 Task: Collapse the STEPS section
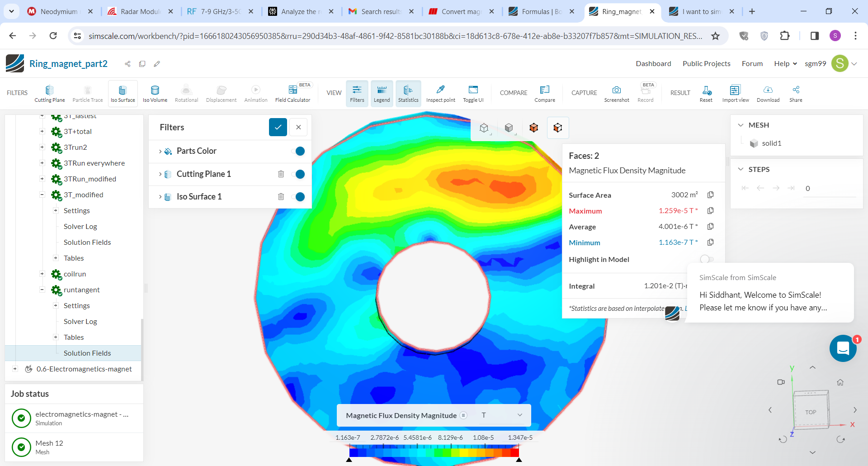(741, 169)
